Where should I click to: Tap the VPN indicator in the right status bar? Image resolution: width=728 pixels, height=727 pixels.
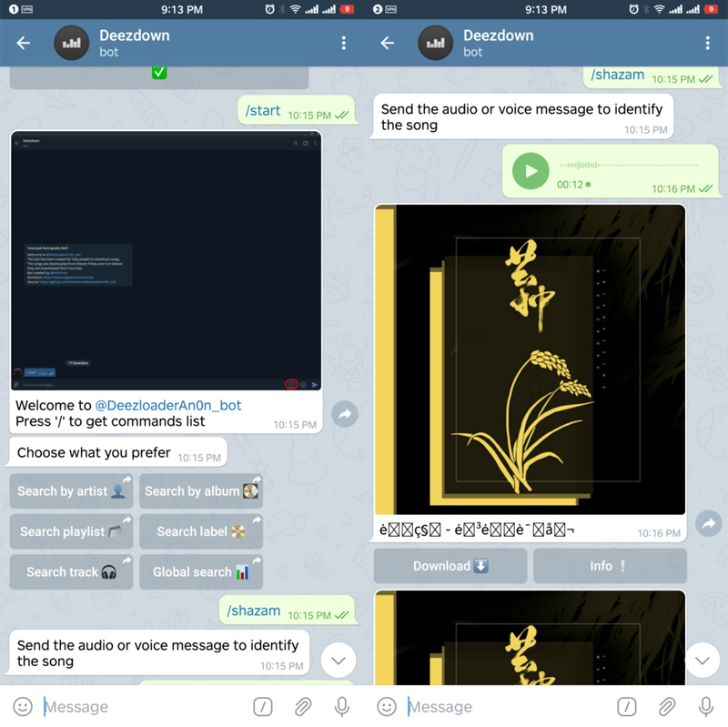(391, 9)
